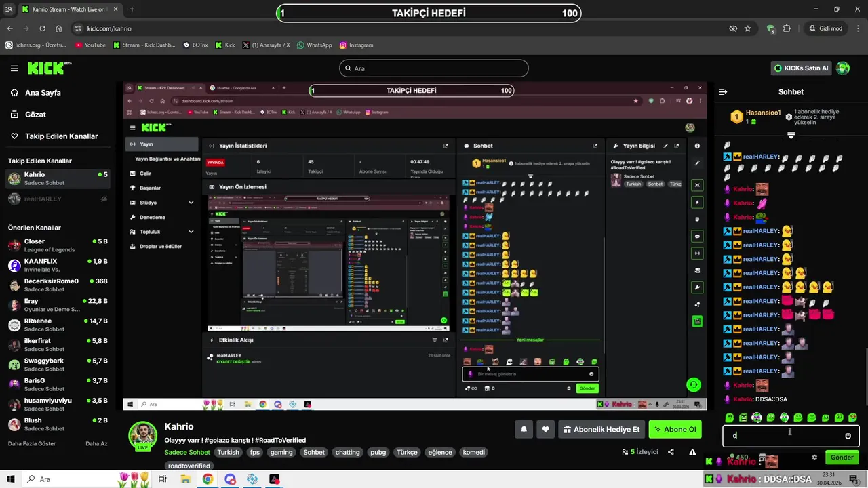Screen dimensions: 868x488
Task: Open File Explorer from the taskbar
Action: click(185, 479)
